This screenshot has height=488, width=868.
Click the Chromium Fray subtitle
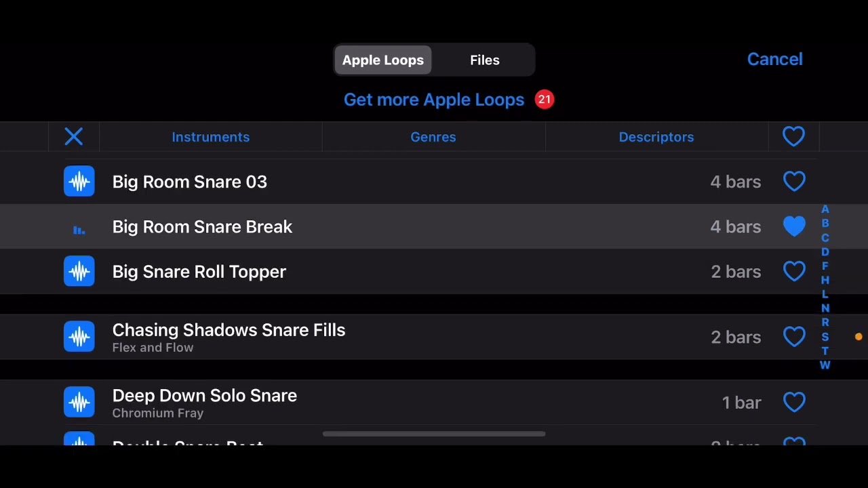[158, 413]
